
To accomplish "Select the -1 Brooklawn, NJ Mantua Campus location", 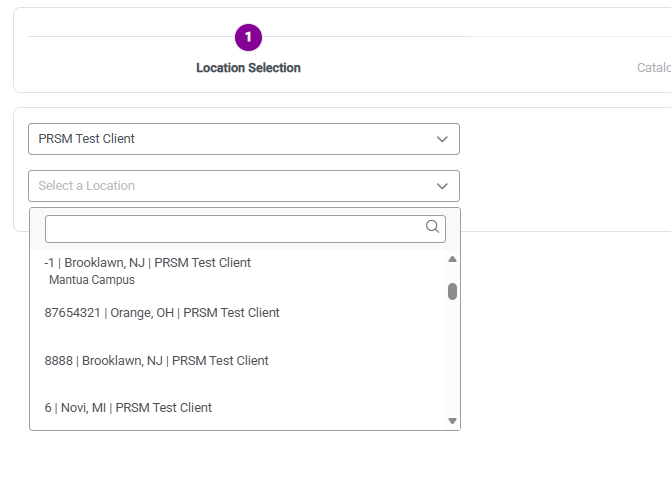I will pyautogui.click(x=238, y=271).
